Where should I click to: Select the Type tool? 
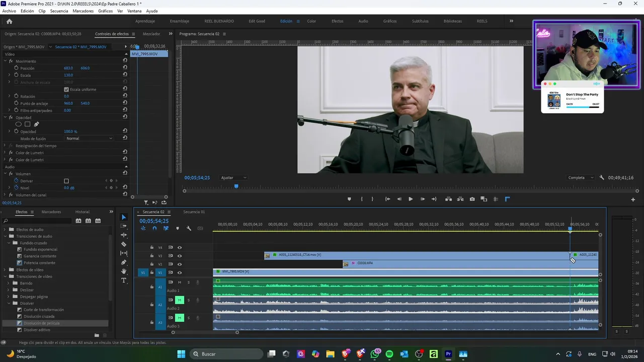pyautogui.click(x=124, y=281)
